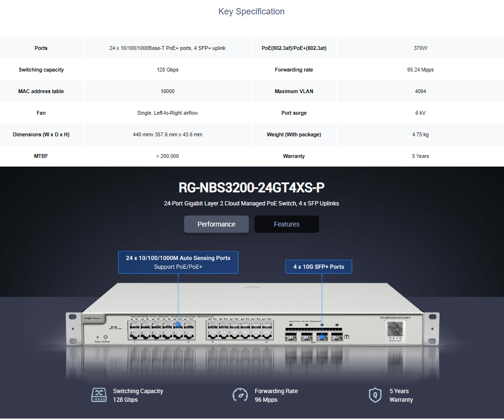
Task: Click the '5 Years Warranty' footer text
Action: pos(401,395)
